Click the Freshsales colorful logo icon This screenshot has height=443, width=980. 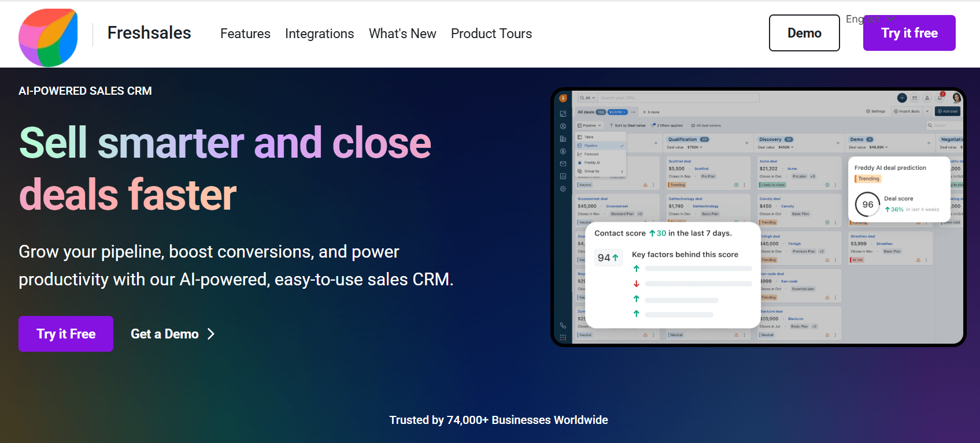(48, 37)
